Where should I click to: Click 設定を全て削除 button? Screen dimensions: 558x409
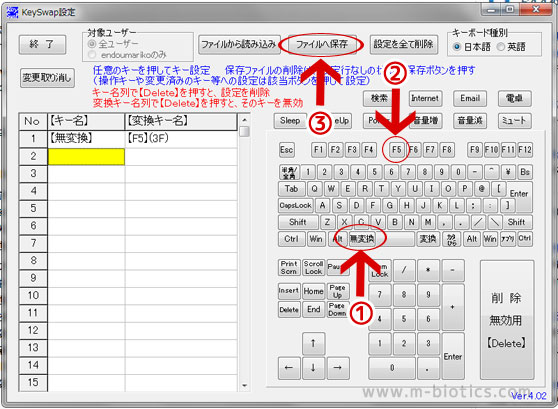click(404, 44)
